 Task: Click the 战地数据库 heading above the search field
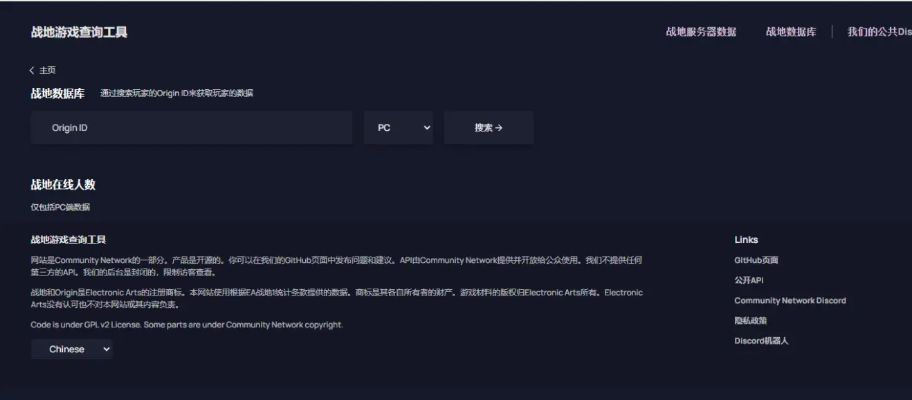click(58, 93)
